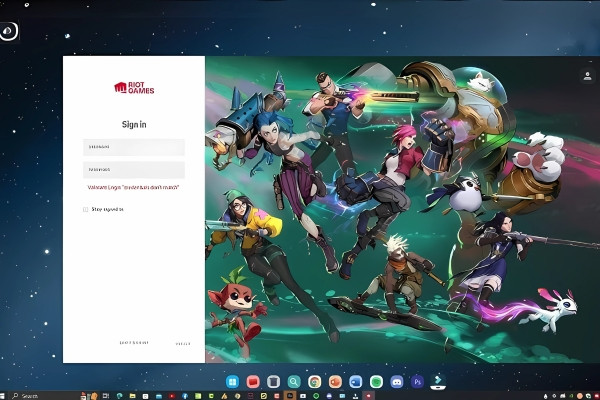This screenshot has height=400, width=600.
Task: Open the red folder icon in the dock
Action: click(x=253, y=381)
